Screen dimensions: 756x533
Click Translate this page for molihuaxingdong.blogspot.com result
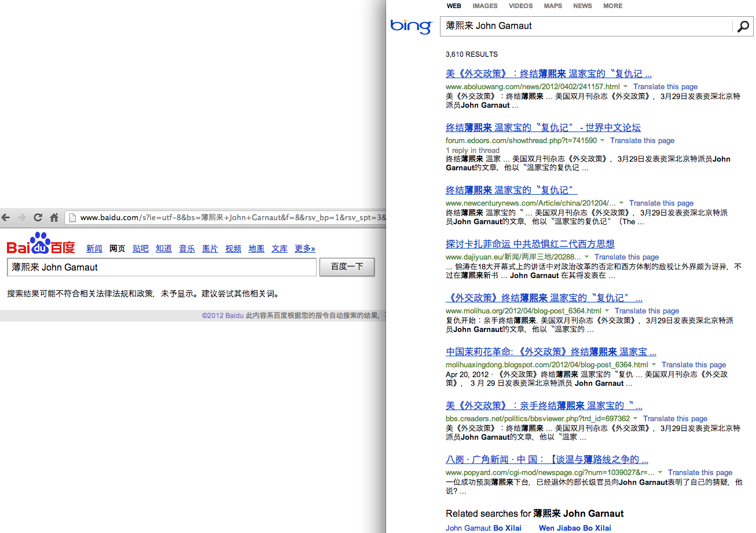(693, 364)
